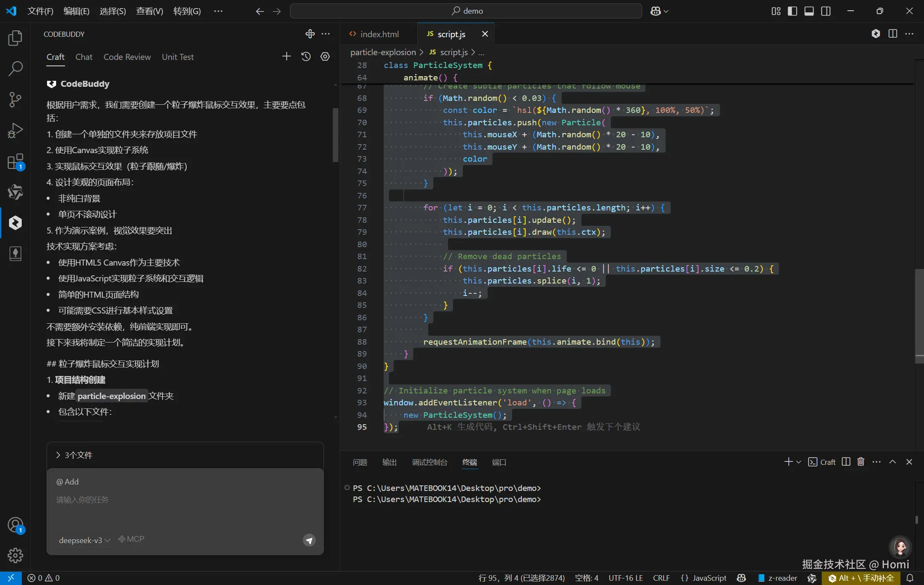Image resolution: width=924 pixels, height=585 pixels.
Task: Switch to the index.html editor tab
Action: coord(379,34)
